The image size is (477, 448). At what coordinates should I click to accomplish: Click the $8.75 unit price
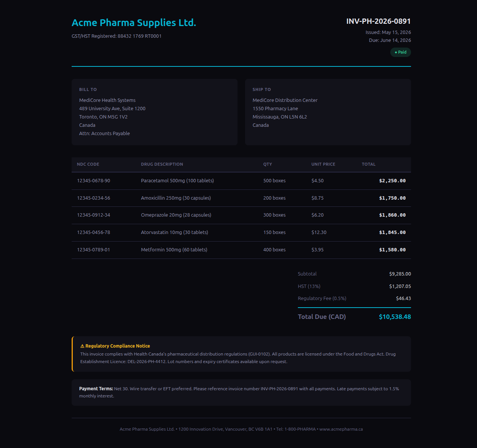tap(317, 198)
